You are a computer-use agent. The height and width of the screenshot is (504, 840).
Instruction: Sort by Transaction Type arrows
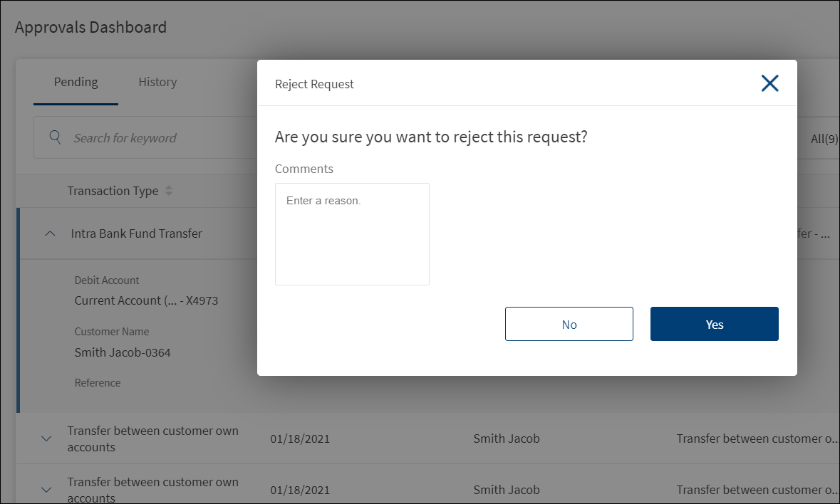(x=169, y=191)
